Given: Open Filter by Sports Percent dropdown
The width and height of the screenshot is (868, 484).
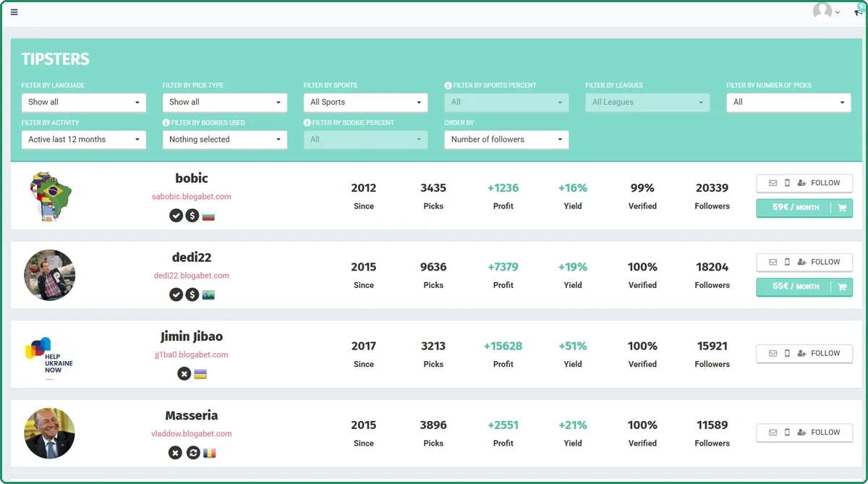Looking at the screenshot, I should pyautogui.click(x=507, y=102).
